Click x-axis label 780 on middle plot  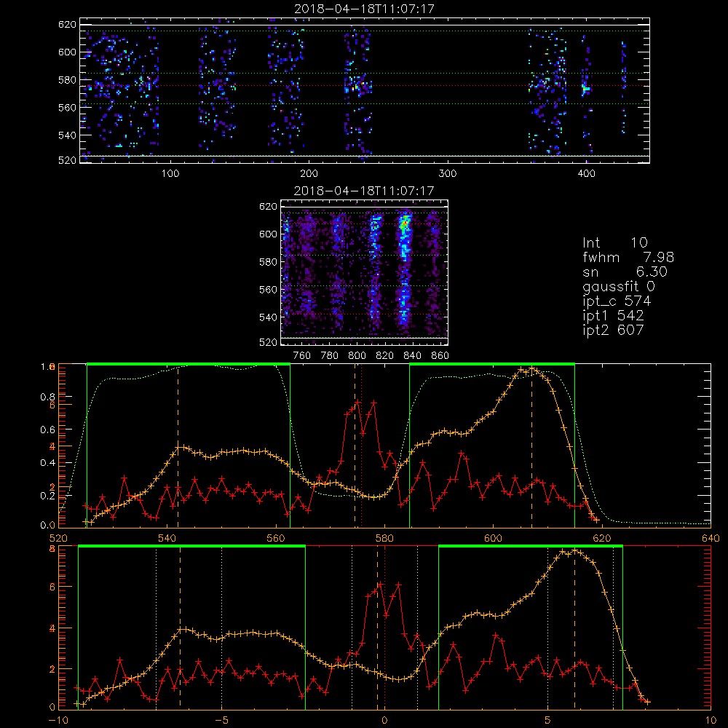330,356
